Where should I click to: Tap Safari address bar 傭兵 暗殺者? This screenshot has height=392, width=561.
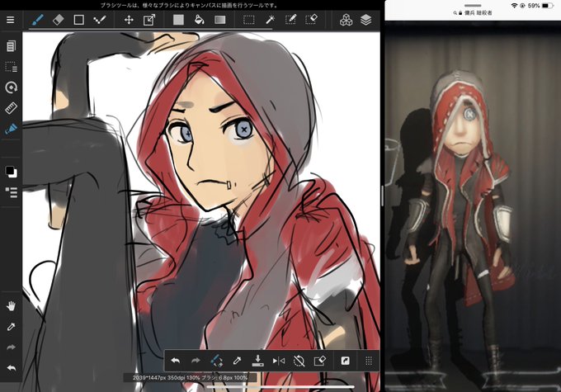click(x=473, y=13)
